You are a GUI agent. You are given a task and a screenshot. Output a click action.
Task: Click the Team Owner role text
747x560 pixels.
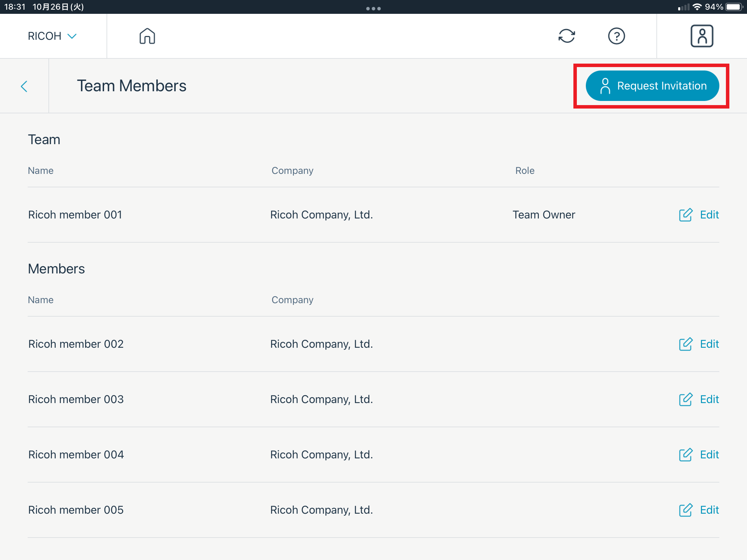click(x=544, y=215)
